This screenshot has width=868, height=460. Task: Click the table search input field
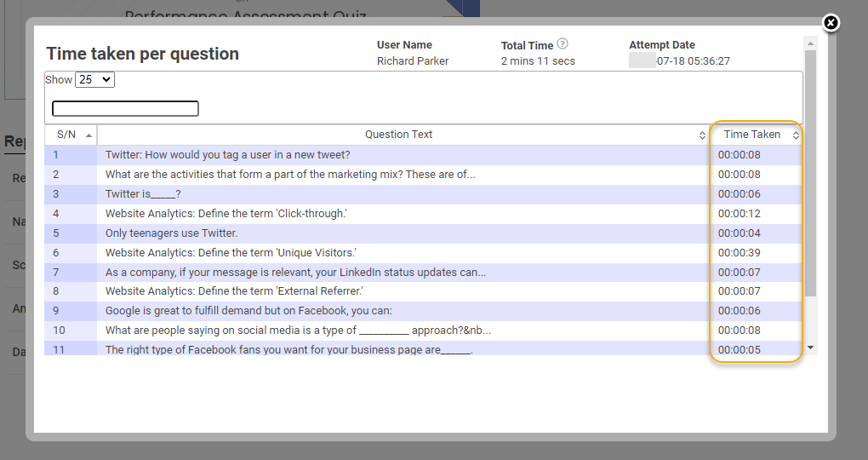pos(125,108)
